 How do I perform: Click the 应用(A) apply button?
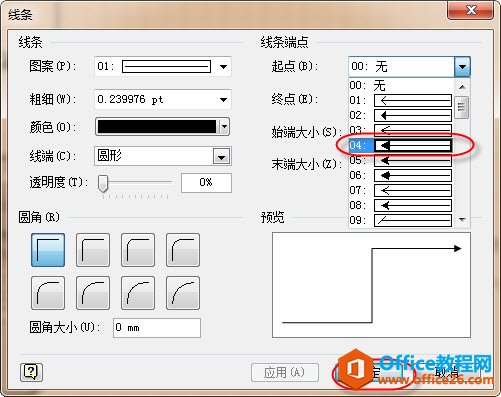[x=285, y=372]
